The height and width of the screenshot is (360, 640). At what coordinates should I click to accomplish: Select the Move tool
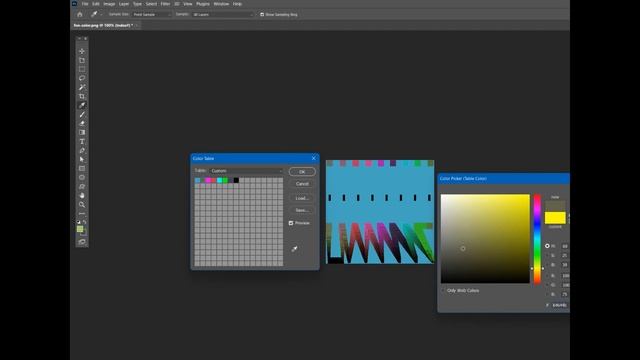[x=82, y=51]
